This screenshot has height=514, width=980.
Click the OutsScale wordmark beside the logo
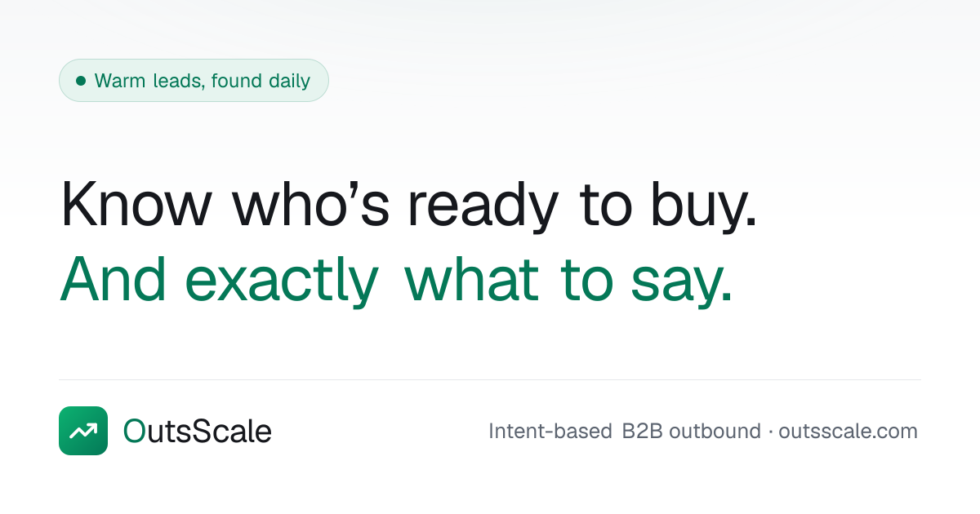point(198,431)
